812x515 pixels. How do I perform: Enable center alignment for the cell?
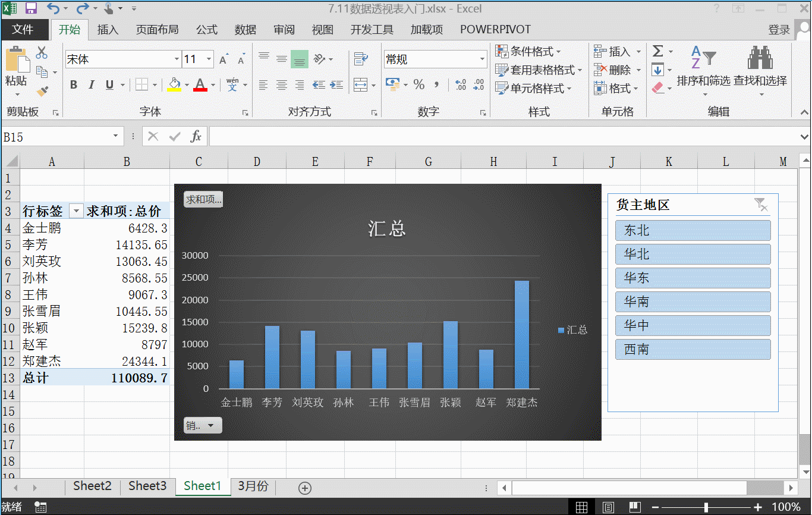(281, 84)
